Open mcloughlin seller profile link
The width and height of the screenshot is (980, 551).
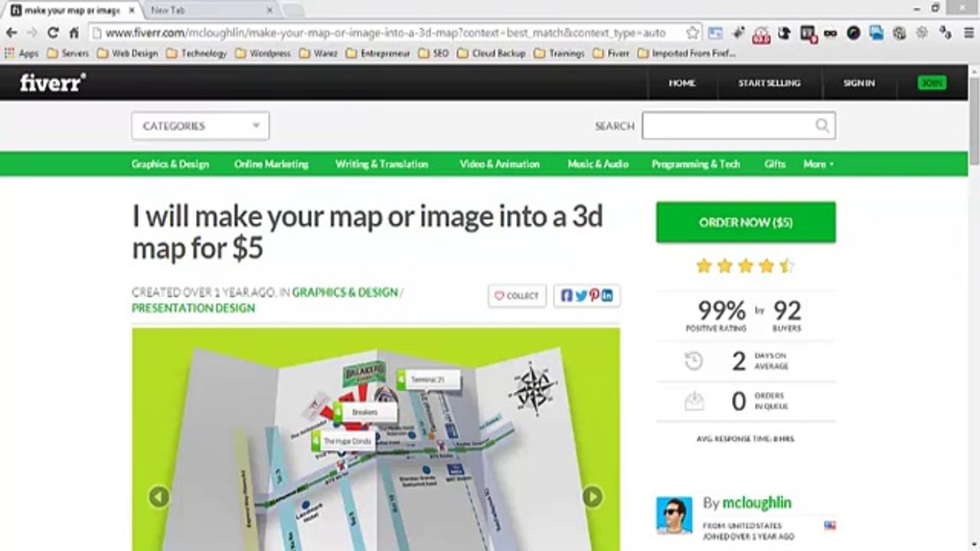pyautogui.click(x=756, y=503)
